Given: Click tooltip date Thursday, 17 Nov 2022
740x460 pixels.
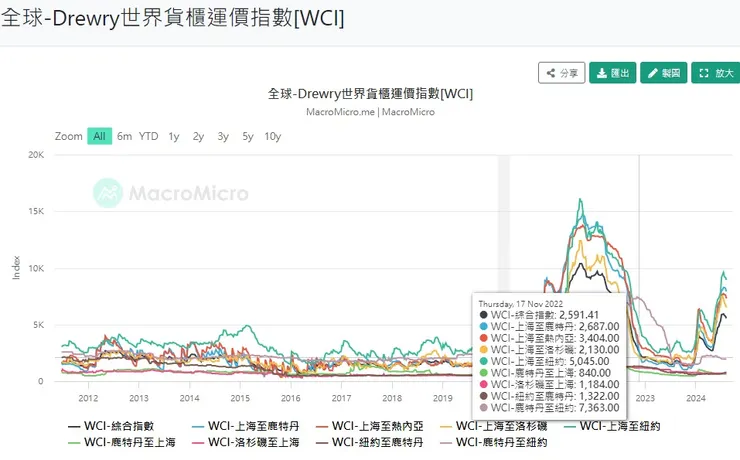Looking at the screenshot, I should pos(521,304).
